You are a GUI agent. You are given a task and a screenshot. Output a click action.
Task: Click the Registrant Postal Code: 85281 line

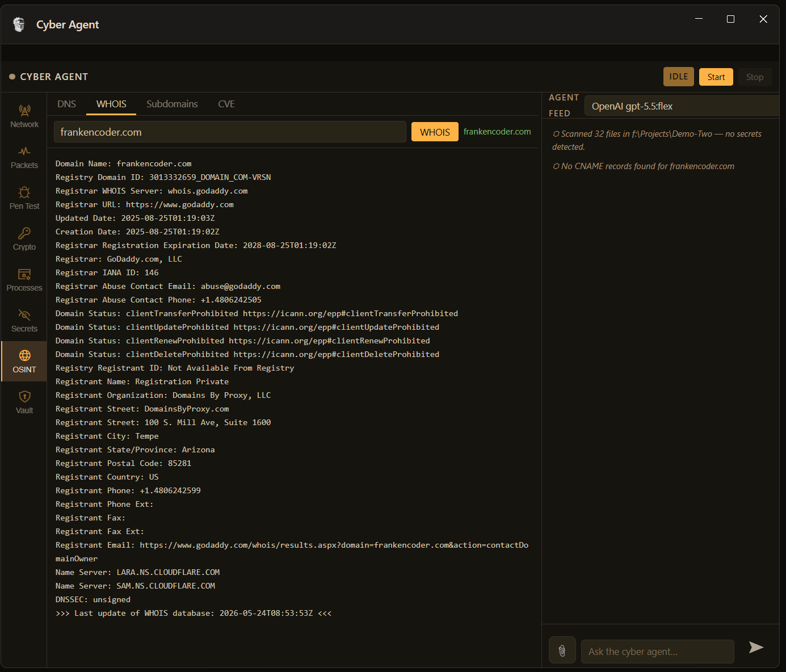(x=124, y=463)
